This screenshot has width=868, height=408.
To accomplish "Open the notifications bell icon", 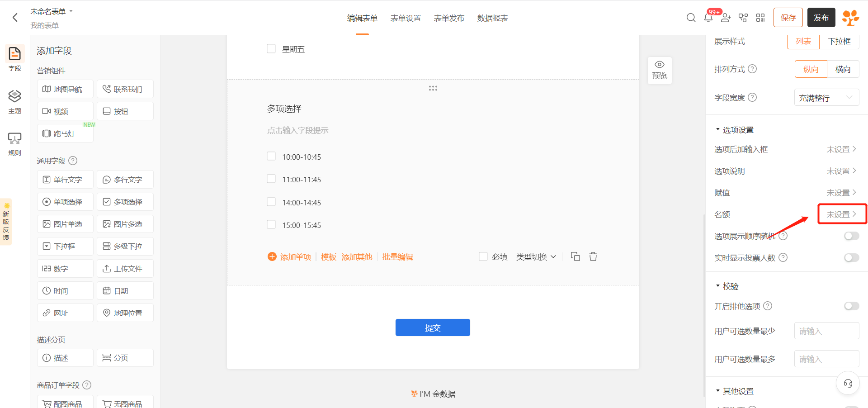I will pyautogui.click(x=708, y=18).
